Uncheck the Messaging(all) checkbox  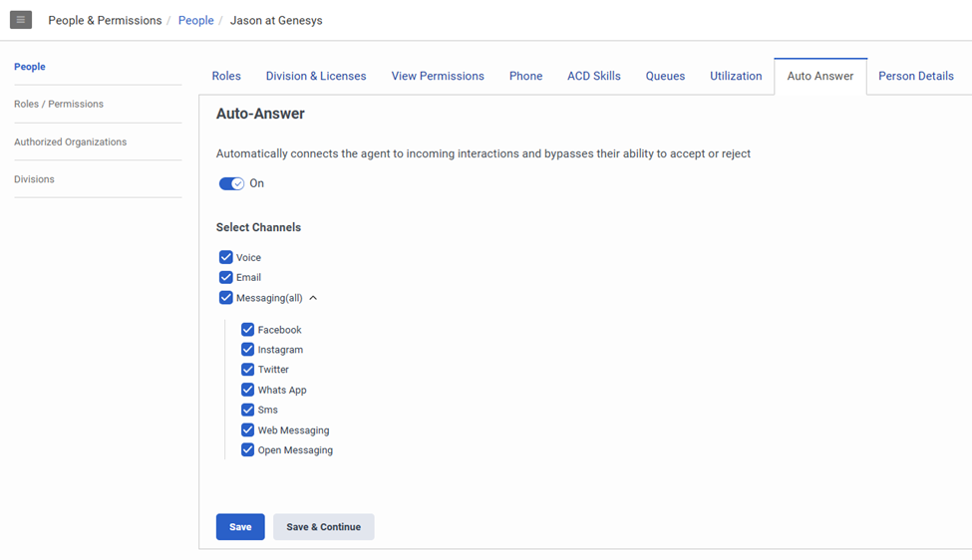pyautogui.click(x=226, y=298)
